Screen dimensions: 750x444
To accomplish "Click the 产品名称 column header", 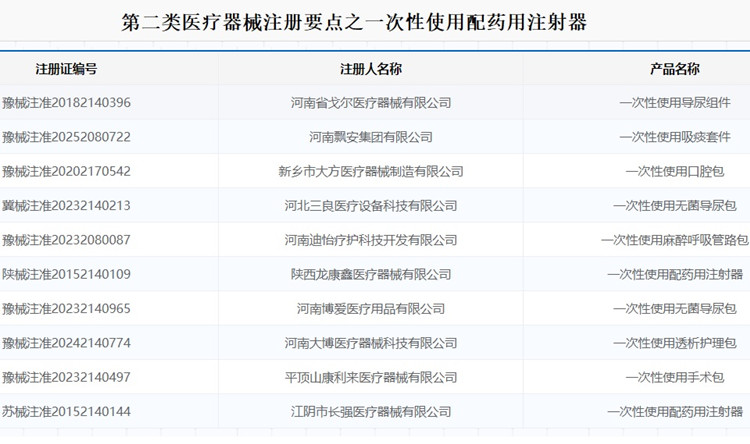I will pyautogui.click(x=675, y=69).
